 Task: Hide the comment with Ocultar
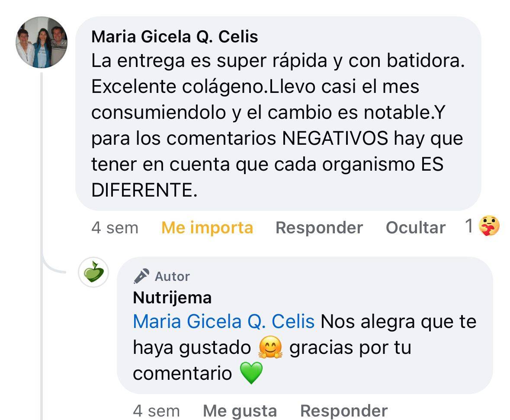pos(415,228)
